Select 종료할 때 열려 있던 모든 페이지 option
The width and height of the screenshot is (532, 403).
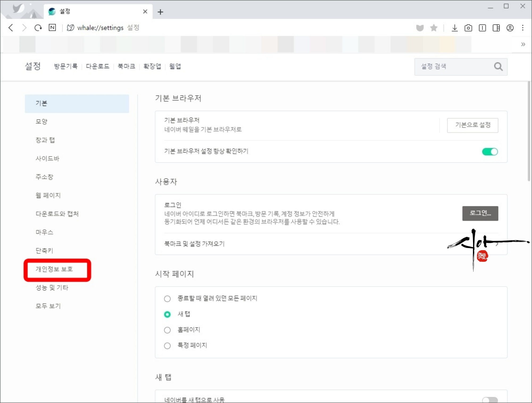click(x=167, y=299)
